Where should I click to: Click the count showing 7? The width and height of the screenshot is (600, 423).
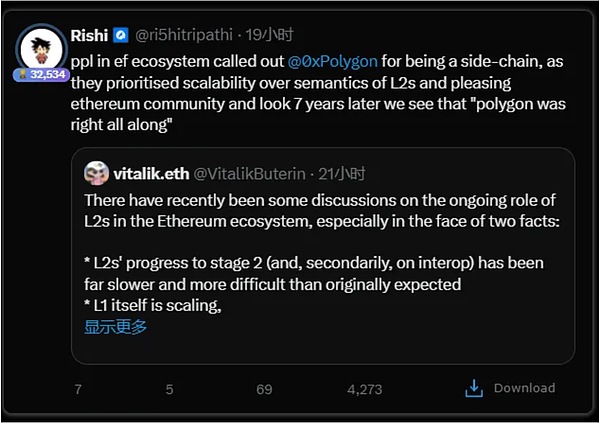click(78, 388)
